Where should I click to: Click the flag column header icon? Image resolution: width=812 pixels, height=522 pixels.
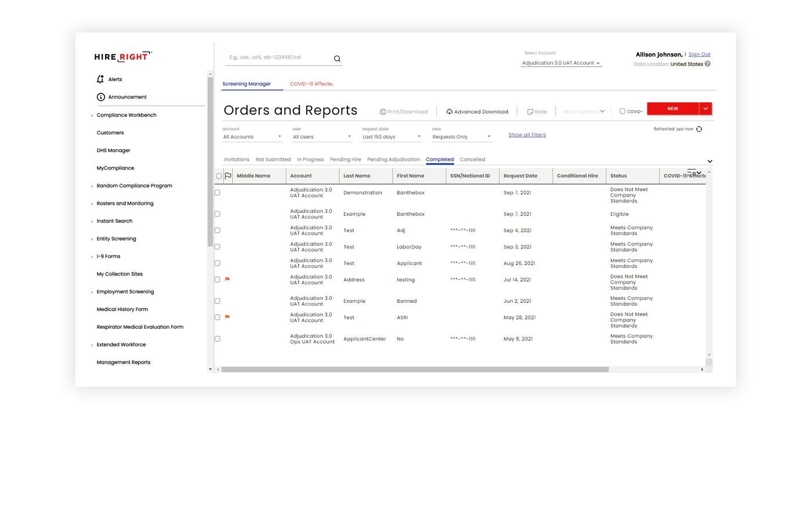pyautogui.click(x=228, y=176)
